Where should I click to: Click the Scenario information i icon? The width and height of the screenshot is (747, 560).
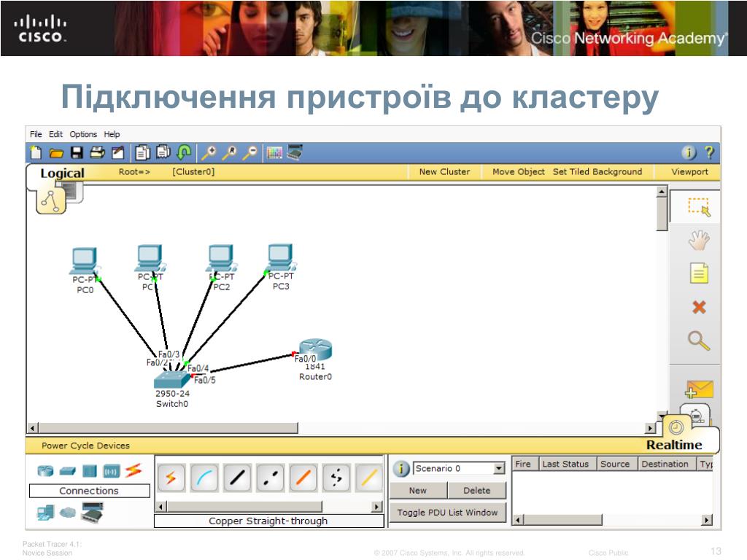click(401, 469)
